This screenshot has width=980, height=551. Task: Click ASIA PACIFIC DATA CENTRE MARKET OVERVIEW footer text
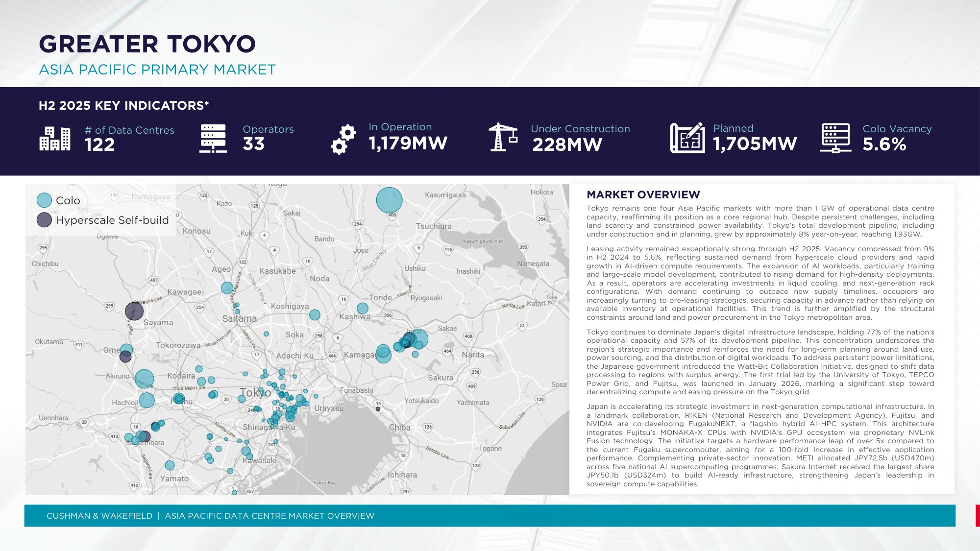(x=269, y=516)
